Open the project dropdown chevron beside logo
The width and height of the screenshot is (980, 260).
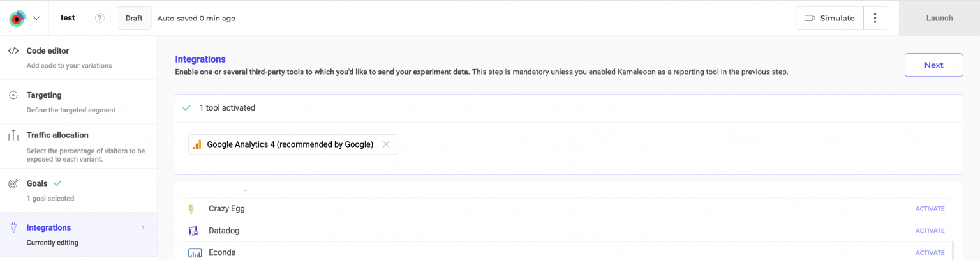[x=36, y=18]
